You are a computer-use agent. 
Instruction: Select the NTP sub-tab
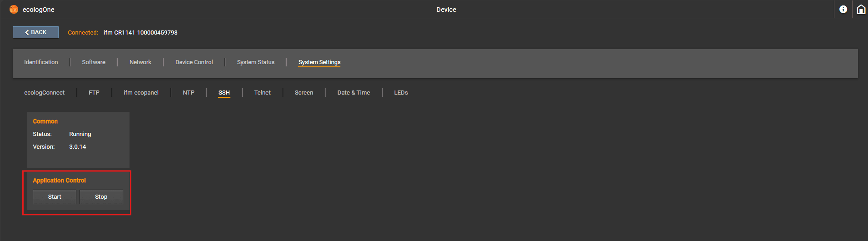(x=189, y=93)
